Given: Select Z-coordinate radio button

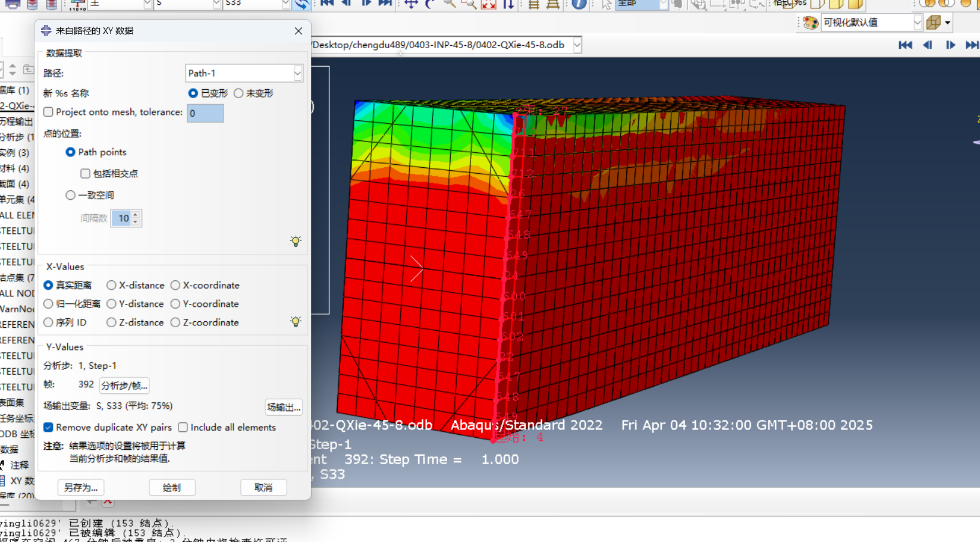Looking at the screenshot, I should pos(175,322).
